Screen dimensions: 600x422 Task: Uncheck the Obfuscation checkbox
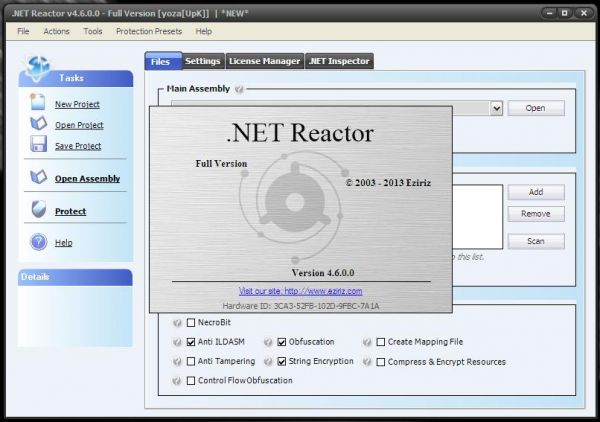282,342
